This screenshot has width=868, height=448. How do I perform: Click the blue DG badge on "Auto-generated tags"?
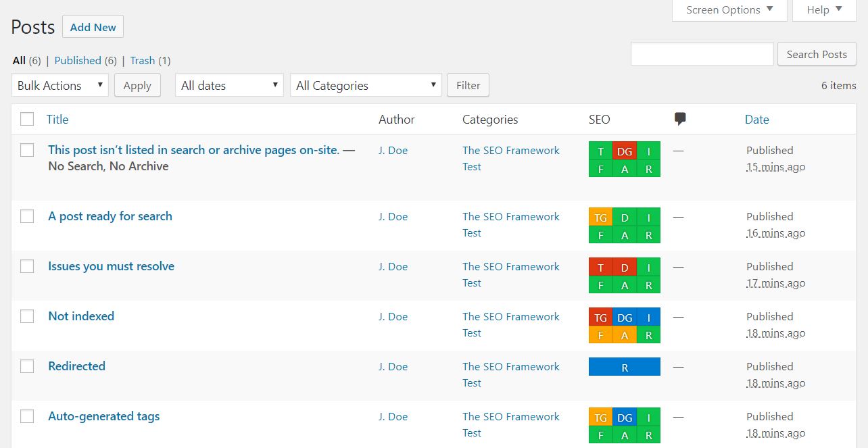[x=624, y=417]
